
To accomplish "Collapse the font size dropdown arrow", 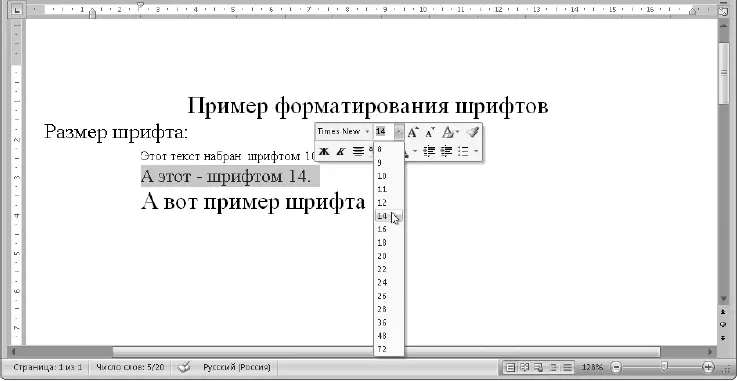I will point(399,132).
